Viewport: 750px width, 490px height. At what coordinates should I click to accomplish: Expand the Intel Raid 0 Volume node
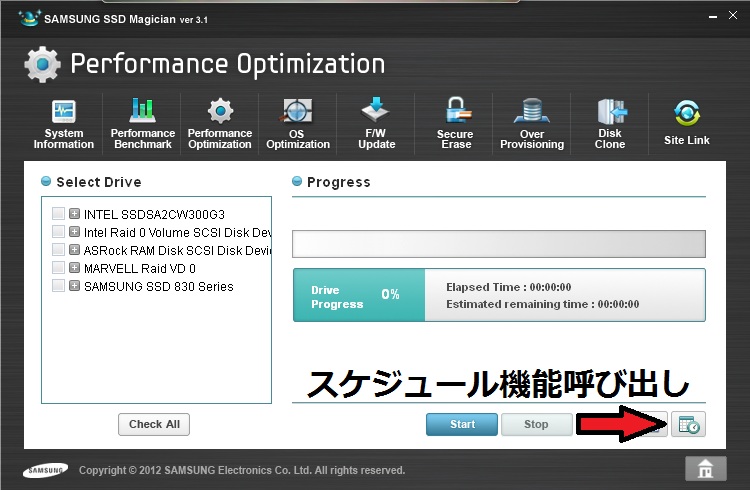tap(74, 232)
